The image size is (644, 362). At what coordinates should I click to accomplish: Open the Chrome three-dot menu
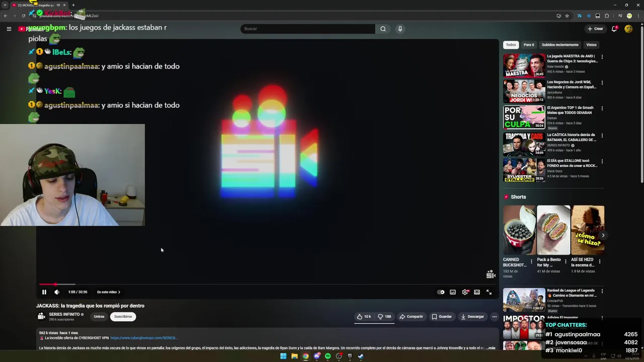638,16
